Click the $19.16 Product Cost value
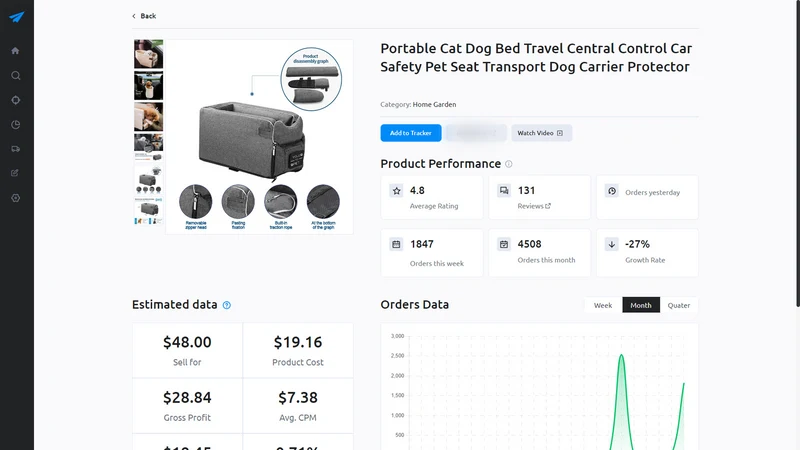This screenshot has height=450, width=800. 298,342
